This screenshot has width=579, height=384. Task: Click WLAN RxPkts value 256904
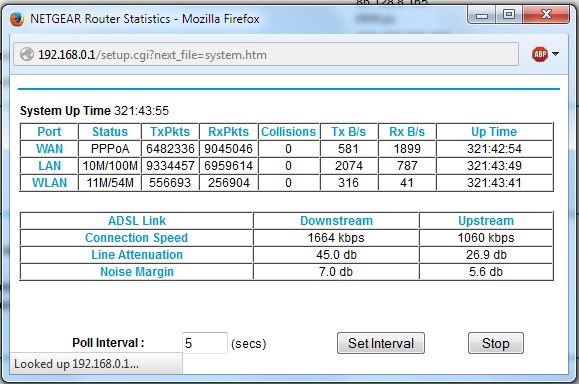(x=228, y=183)
